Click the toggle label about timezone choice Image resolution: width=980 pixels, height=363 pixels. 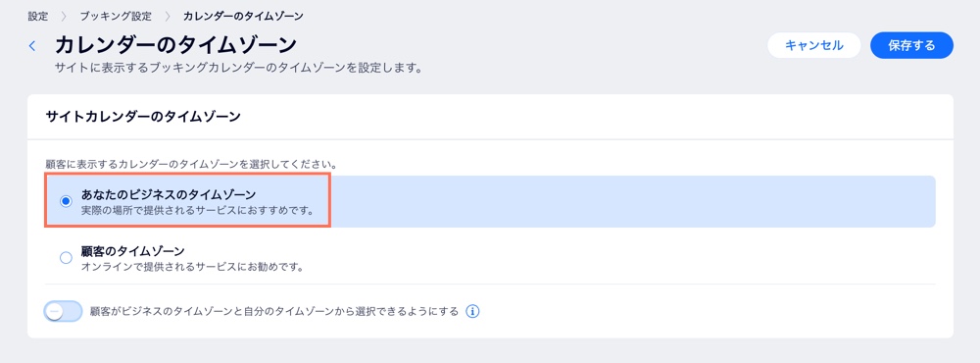click(274, 311)
